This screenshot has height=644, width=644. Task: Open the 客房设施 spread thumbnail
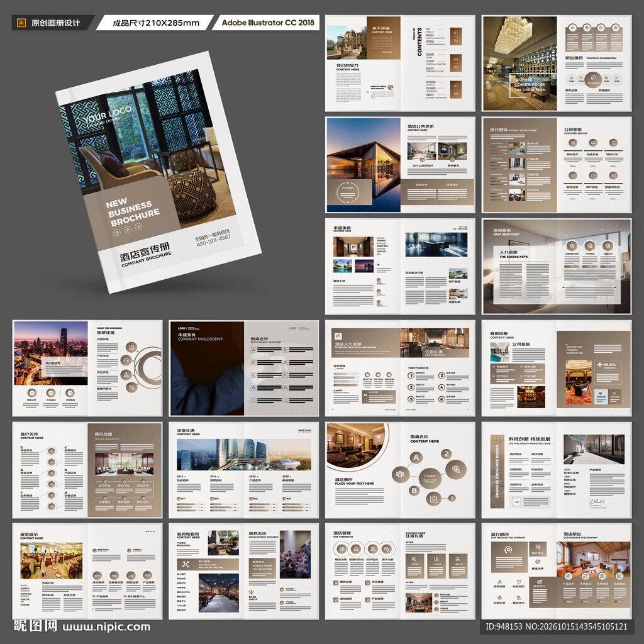click(557, 369)
